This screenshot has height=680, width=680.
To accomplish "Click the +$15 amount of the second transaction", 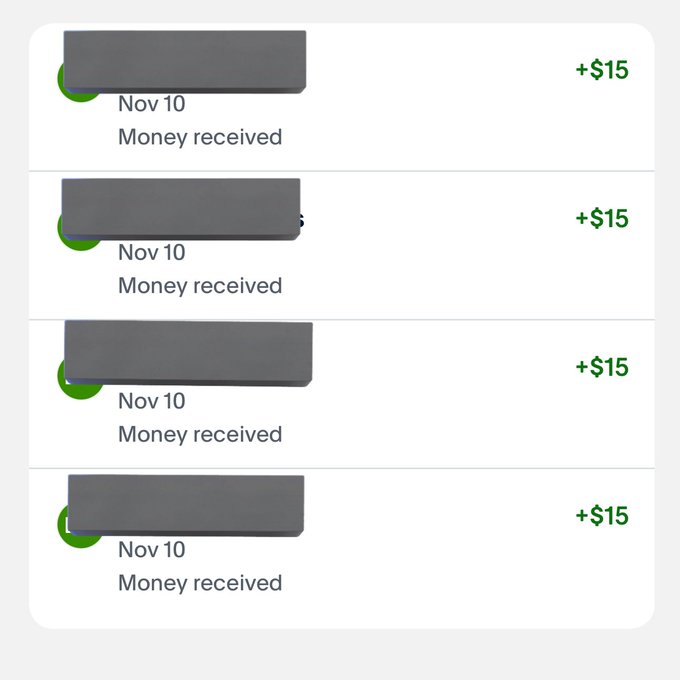I will pyautogui.click(x=602, y=218).
